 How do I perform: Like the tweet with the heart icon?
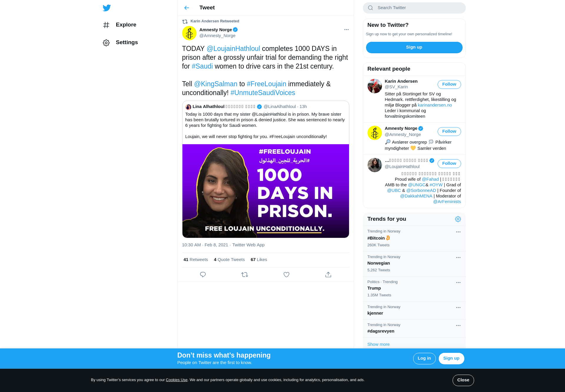(x=286, y=275)
